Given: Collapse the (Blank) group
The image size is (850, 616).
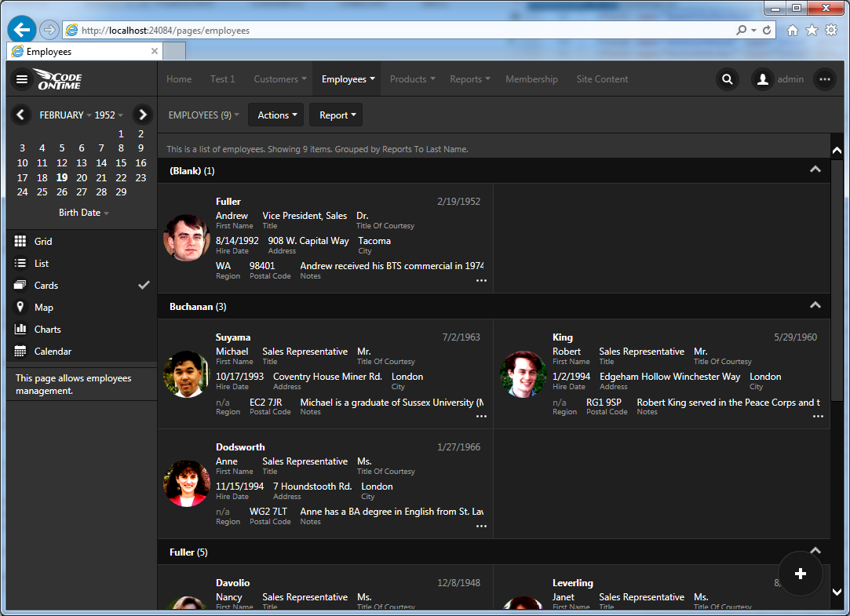Looking at the screenshot, I should tap(815, 169).
